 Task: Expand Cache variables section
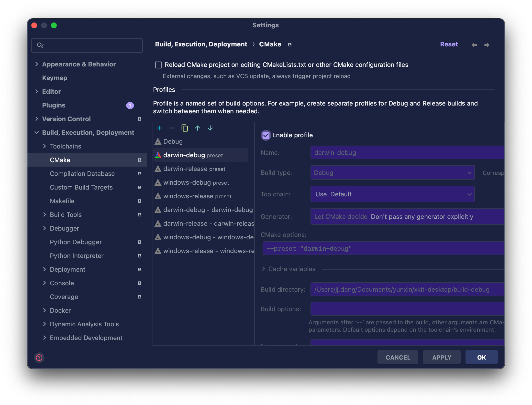(x=264, y=269)
